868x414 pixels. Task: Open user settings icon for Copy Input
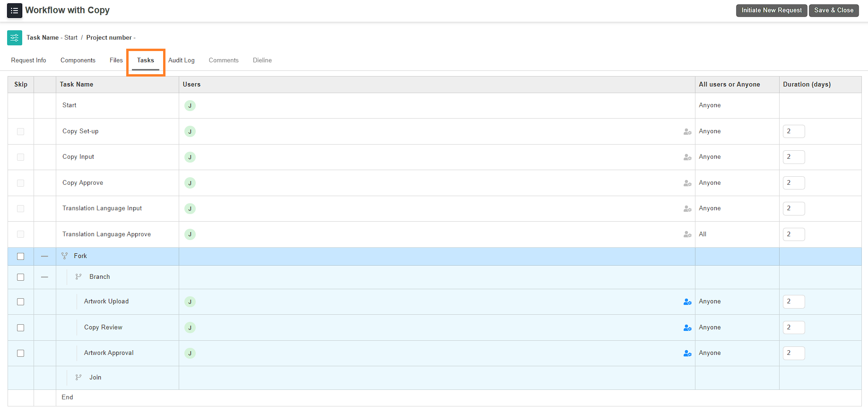[687, 157]
